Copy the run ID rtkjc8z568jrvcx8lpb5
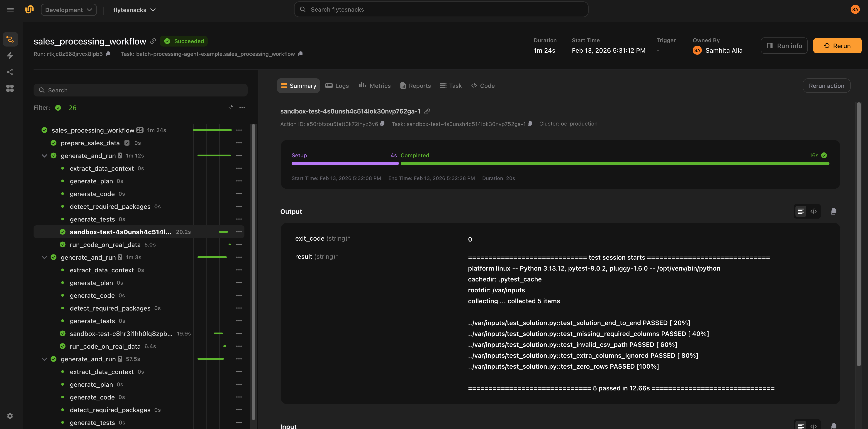This screenshot has height=429, width=868. (108, 54)
